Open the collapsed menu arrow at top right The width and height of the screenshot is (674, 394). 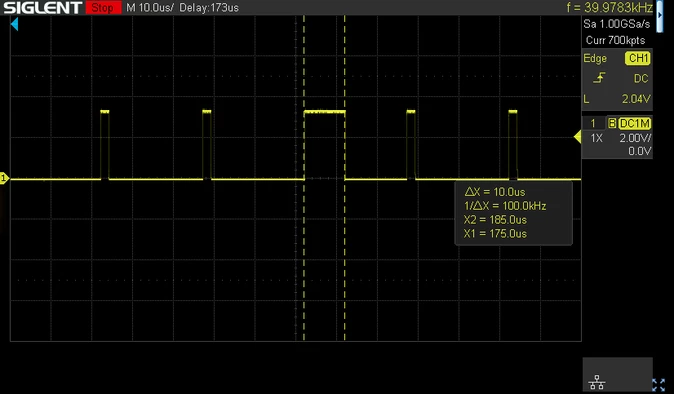tap(660, 16)
